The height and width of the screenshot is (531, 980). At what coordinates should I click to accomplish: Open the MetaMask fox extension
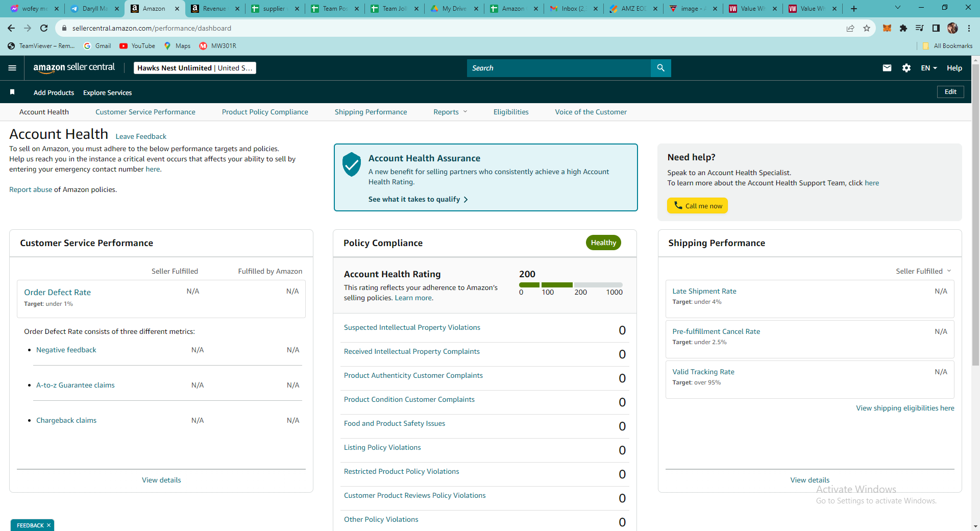887,28
